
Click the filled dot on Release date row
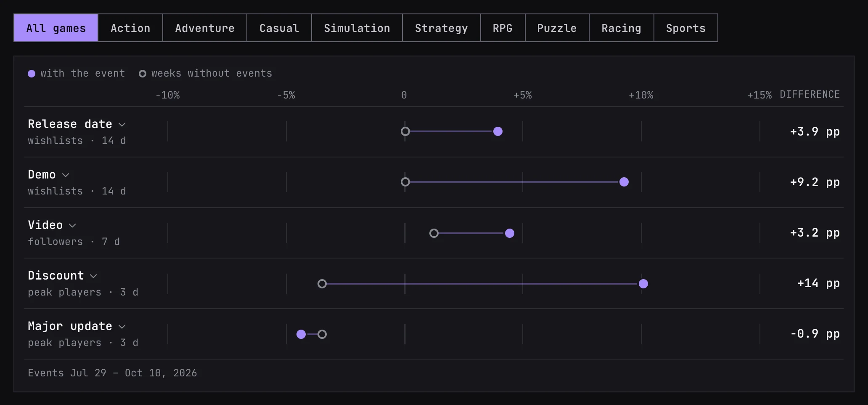pos(498,131)
